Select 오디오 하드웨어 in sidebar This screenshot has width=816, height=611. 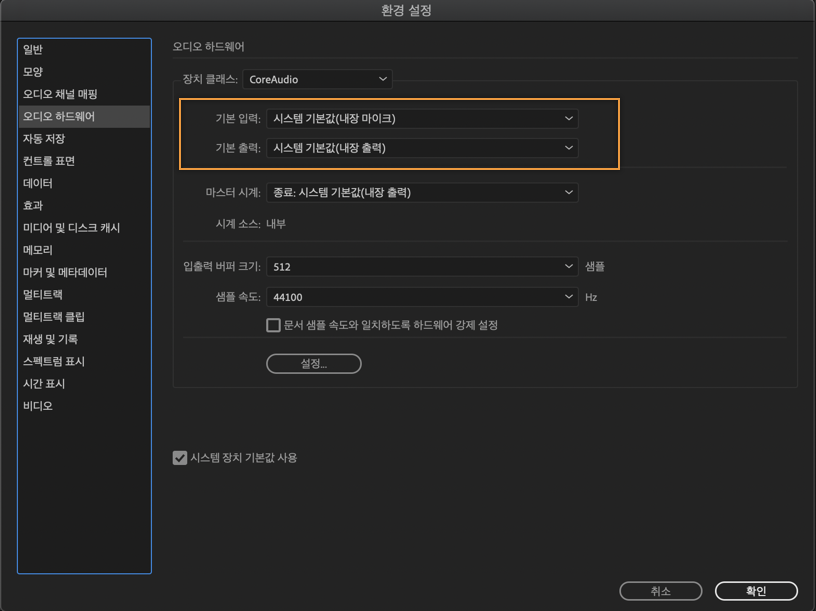click(84, 117)
